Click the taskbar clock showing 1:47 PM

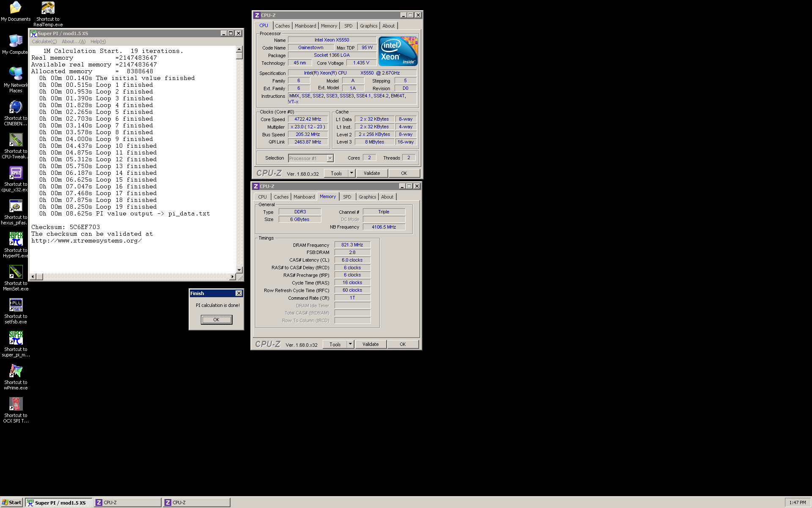click(x=797, y=502)
